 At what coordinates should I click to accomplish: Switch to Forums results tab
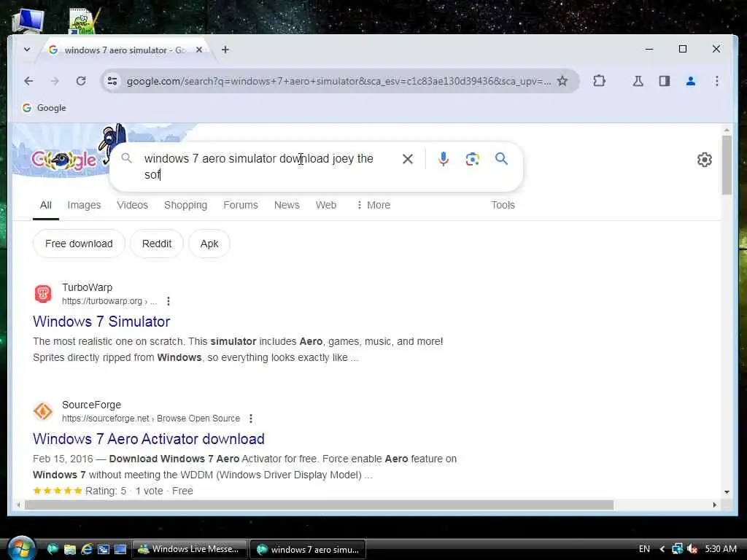241,205
